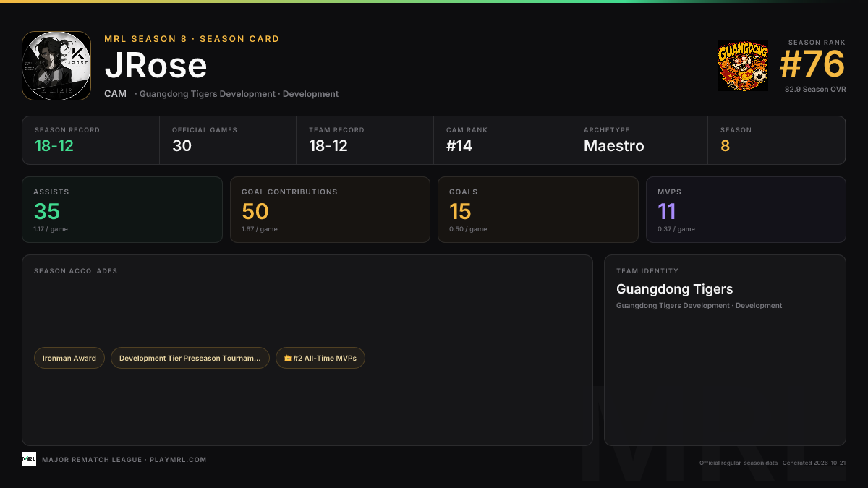Viewport: 868px width, 488px height.
Task: Click the crown icon on All-Time MVPs badge
Action: click(x=288, y=358)
